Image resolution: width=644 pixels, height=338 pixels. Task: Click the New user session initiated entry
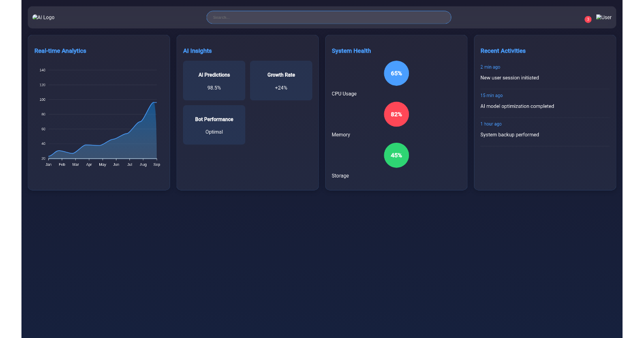click(509, 77)
